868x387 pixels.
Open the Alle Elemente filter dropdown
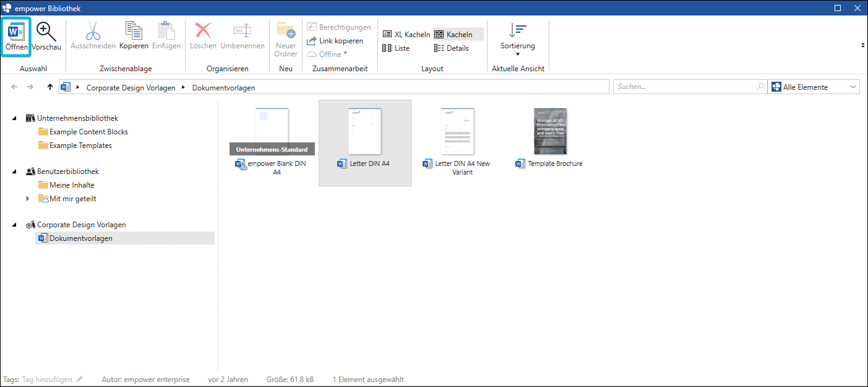[x=814, y=87]
